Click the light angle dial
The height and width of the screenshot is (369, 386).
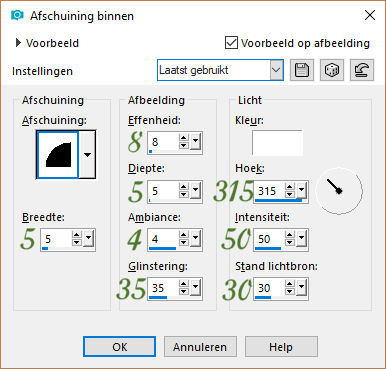point(339,191)
